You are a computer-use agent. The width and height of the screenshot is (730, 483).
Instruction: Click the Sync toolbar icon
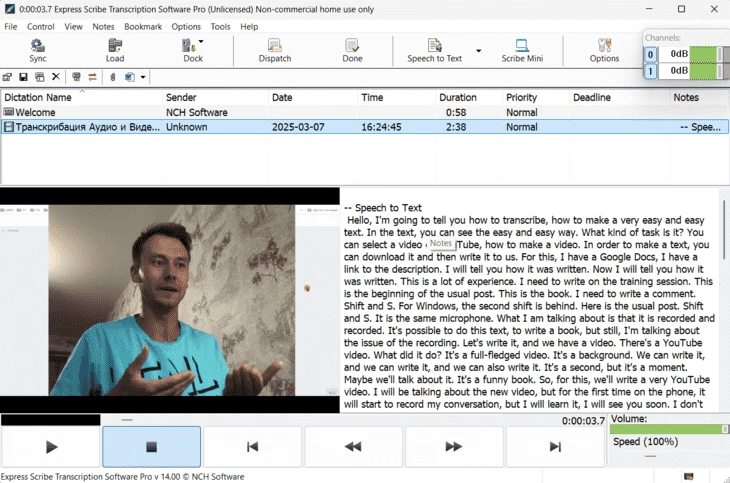[x=38, y=50]
